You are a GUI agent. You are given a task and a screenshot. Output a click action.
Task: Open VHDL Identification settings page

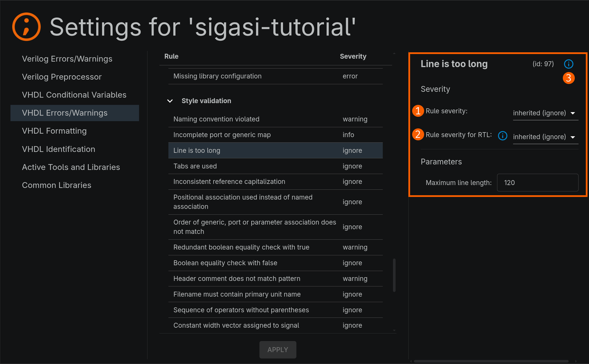[x=75, y=149]
